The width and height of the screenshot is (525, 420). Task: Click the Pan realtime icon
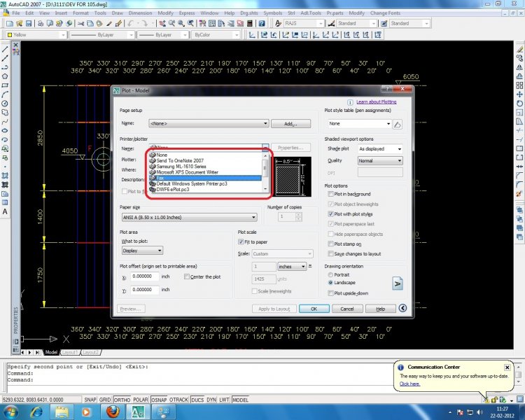point(162,23)
